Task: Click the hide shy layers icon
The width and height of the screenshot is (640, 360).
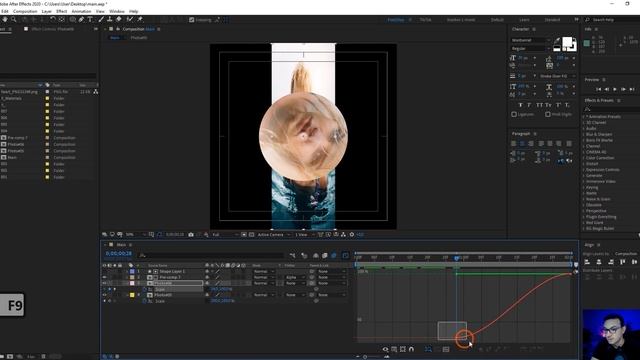Action: pos(316,256)
